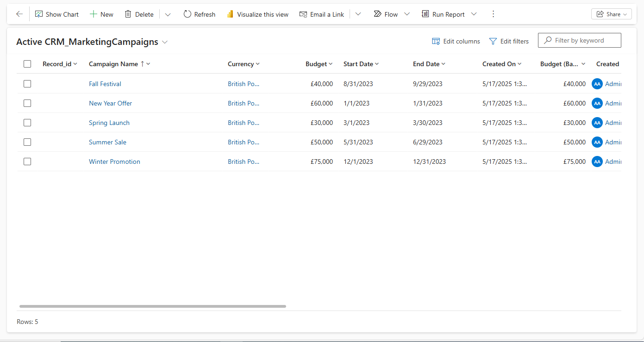Open the Edit filters panel
This screenshot has width=644, height=342.
[x=509, y=41]
